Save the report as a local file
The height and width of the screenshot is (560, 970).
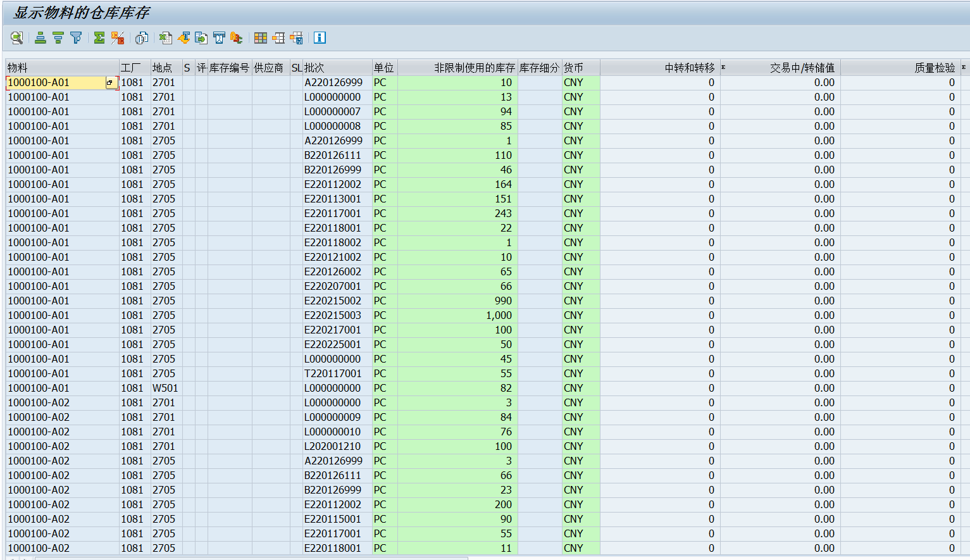click(x=201, y=37)
